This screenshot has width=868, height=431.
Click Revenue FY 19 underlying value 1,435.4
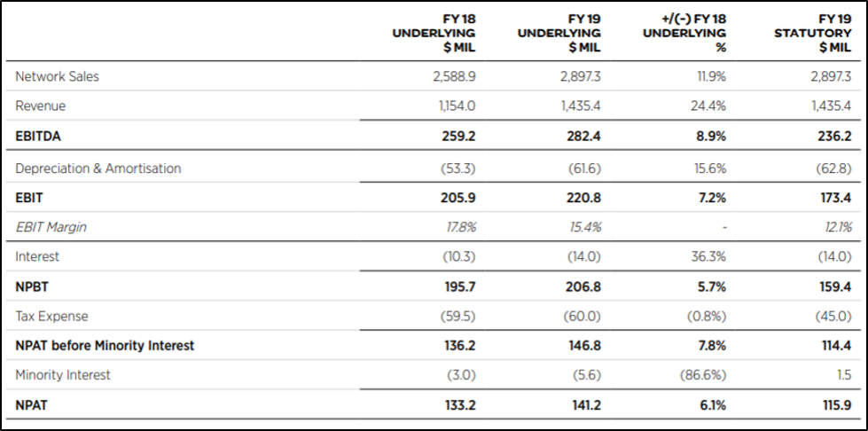coord(581,106)
